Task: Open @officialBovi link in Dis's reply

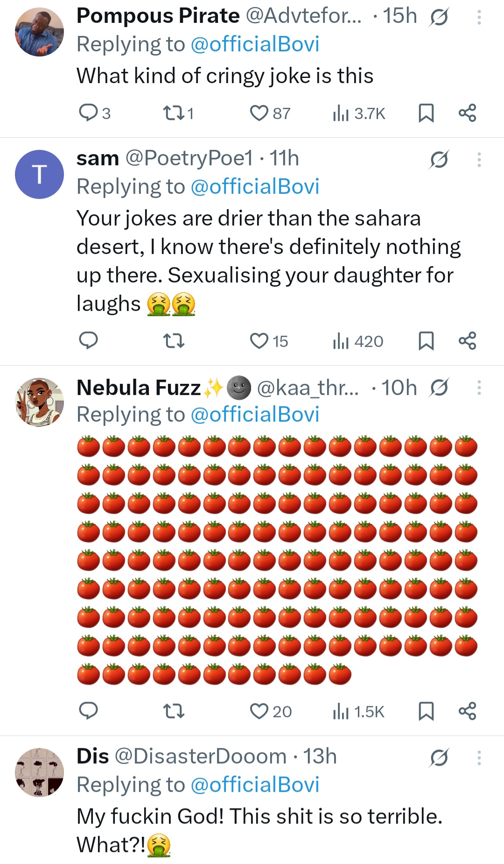Action: [x=255, y=785]
